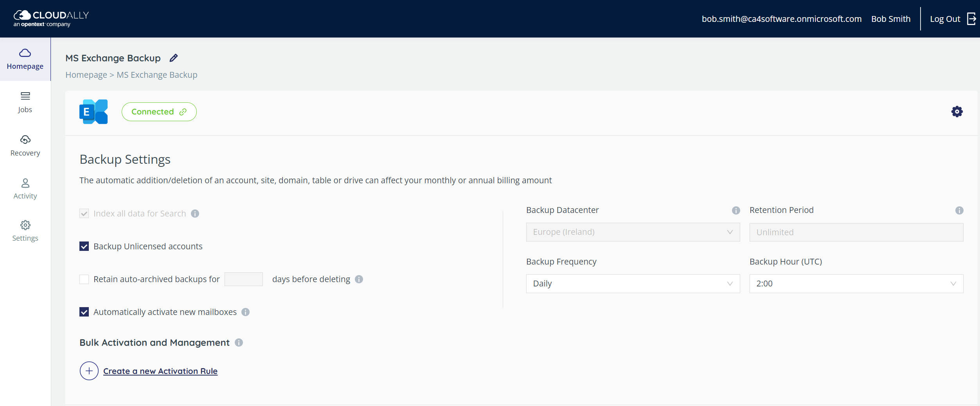
Task: Click the Backup Settings heading
Action: tap(125, 159)
